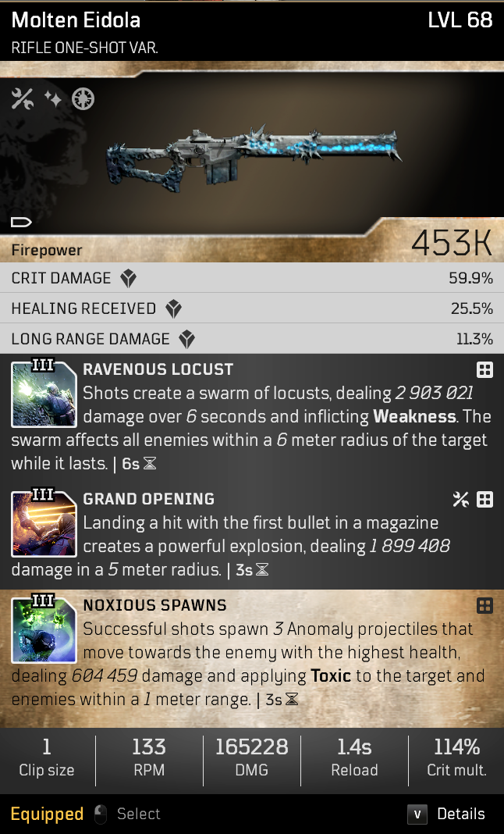Click the crosshair target icon above the weapon
The image size is (504, 834).
[x=83, y=99]
